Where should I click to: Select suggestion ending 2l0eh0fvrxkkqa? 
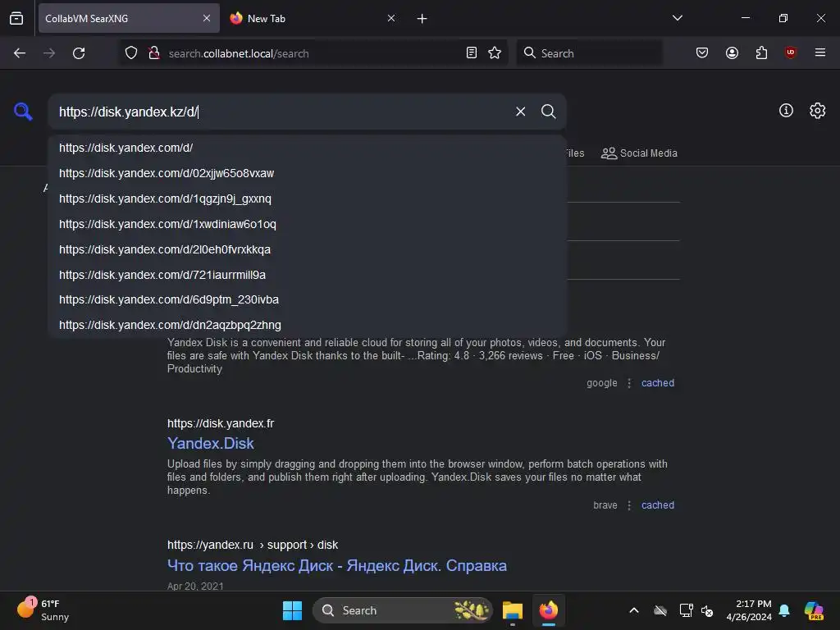click(x=307, y=249)
